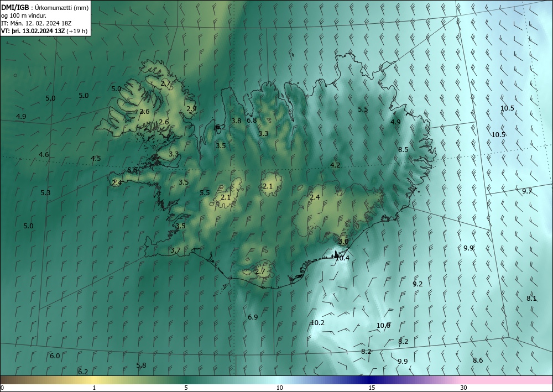The width and height of the screenshot is (553, 392).
Task: Click the '1' tick on the colour scale
Action: 94,388
